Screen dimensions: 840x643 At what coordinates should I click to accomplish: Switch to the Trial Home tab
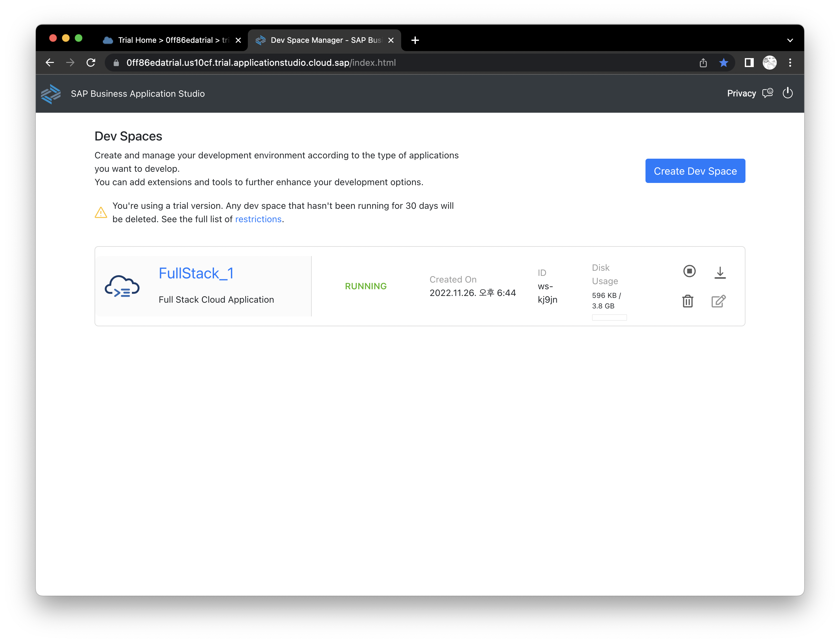tap(168, 40)
